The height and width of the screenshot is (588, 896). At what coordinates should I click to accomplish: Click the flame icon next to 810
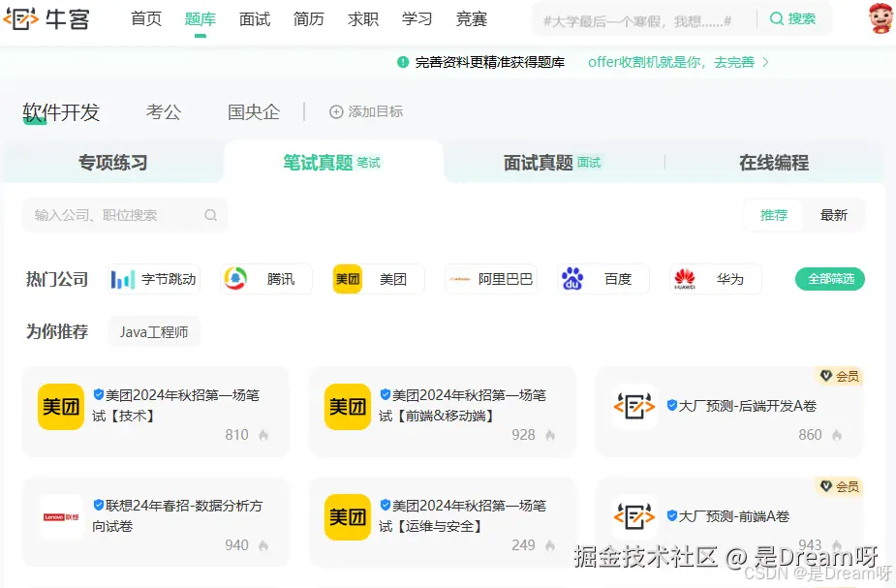click(x=263, y=435)
